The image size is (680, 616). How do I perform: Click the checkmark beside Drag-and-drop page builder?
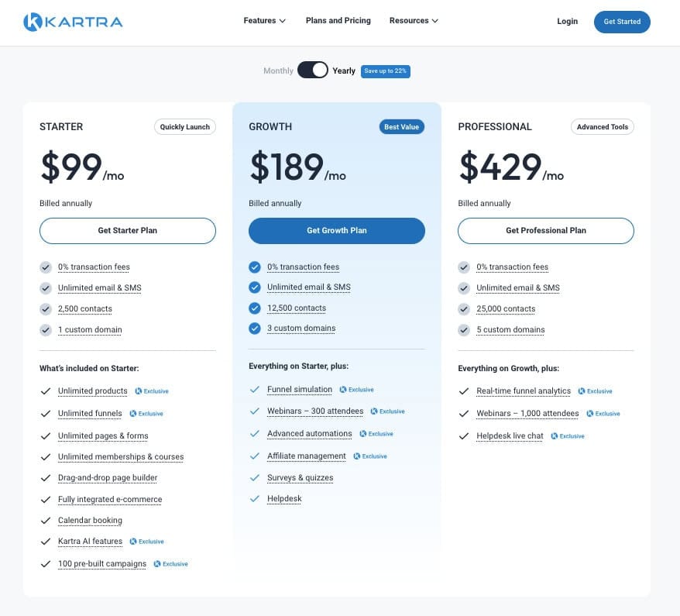46,478
